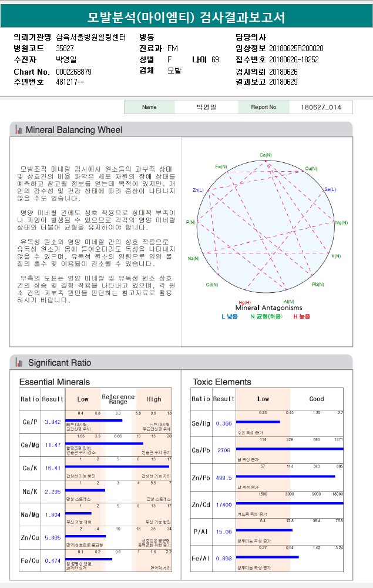
Task: Click the Ca/P ratio blue bar
Action: 94,420
